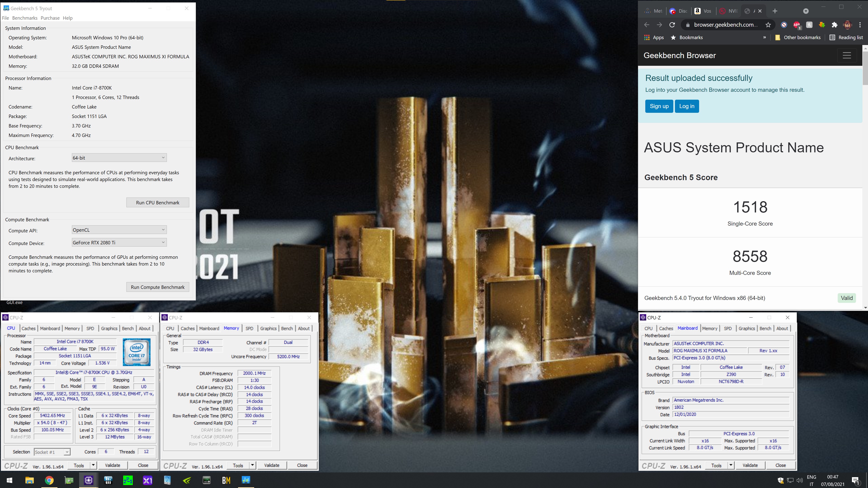Click the Chrome address bar URL

click(726, 25)
